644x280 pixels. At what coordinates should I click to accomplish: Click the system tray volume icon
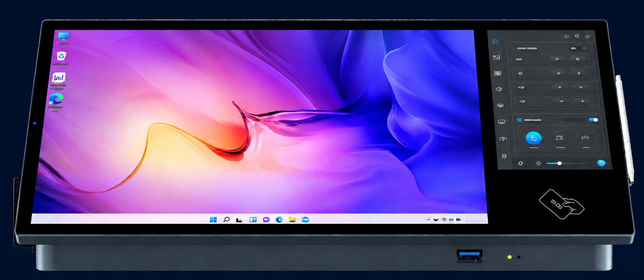(x=451, y=220)
